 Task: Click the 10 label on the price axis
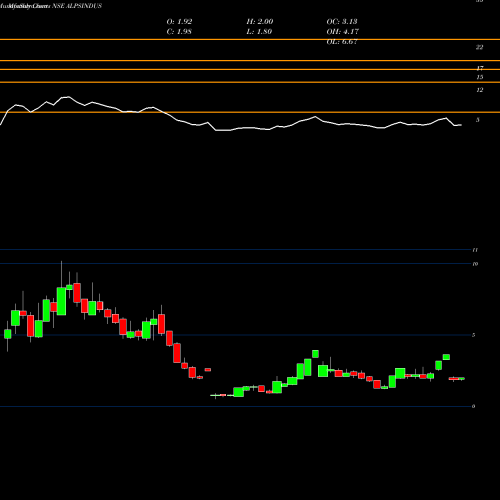click(x=475, y=264)
